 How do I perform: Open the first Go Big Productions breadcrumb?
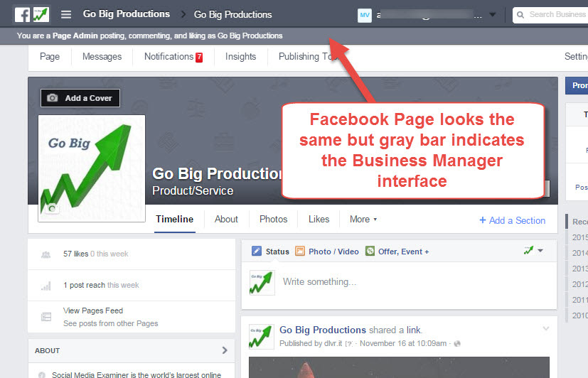coord(127,14)
